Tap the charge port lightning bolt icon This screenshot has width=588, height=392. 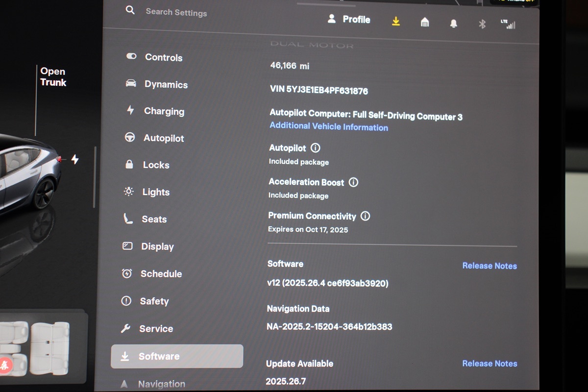click(x=75, y=159)
